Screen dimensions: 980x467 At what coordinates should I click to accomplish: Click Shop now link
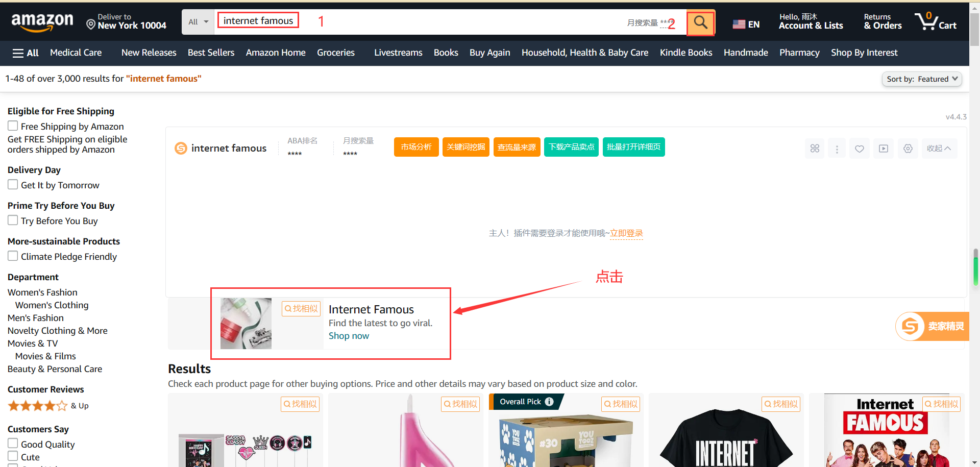pos(349,336)
